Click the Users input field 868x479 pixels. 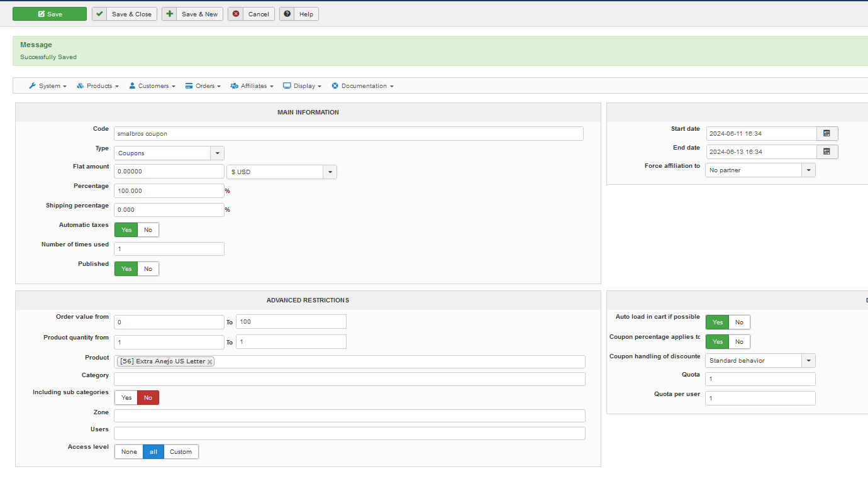point(350,433)
